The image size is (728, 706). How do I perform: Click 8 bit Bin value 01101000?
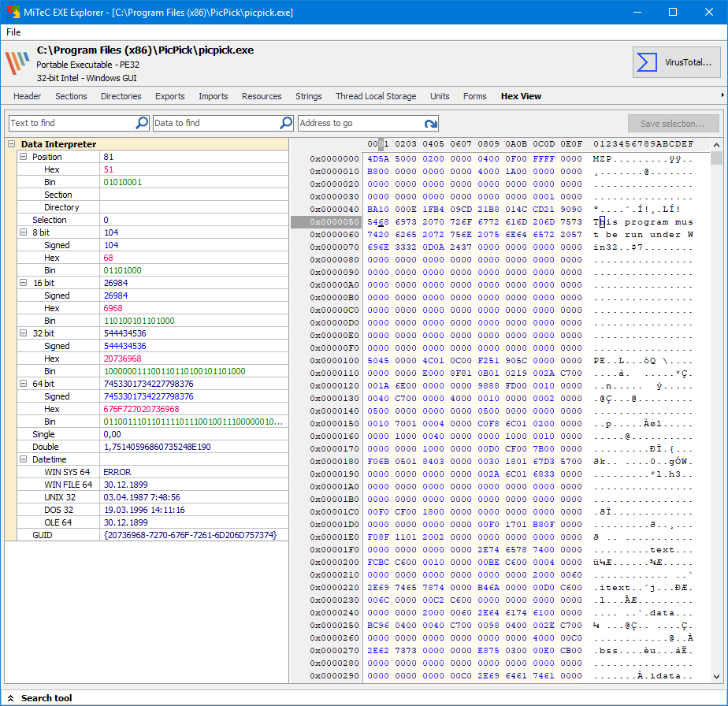(x=123, y=270)
